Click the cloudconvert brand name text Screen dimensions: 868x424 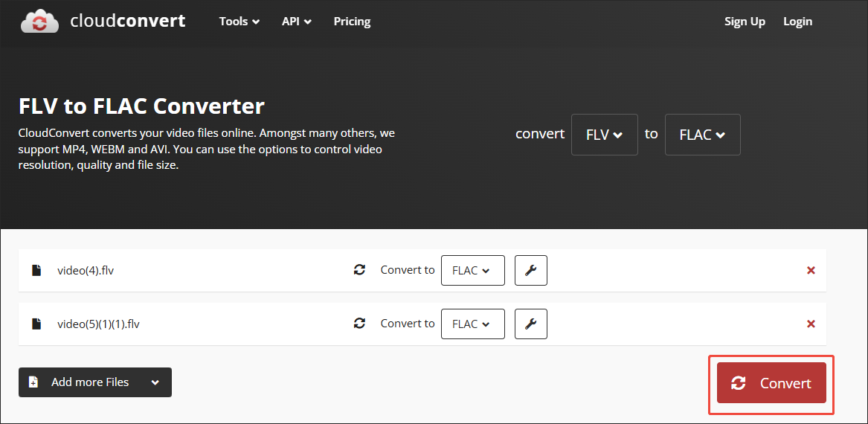[128, 21]
